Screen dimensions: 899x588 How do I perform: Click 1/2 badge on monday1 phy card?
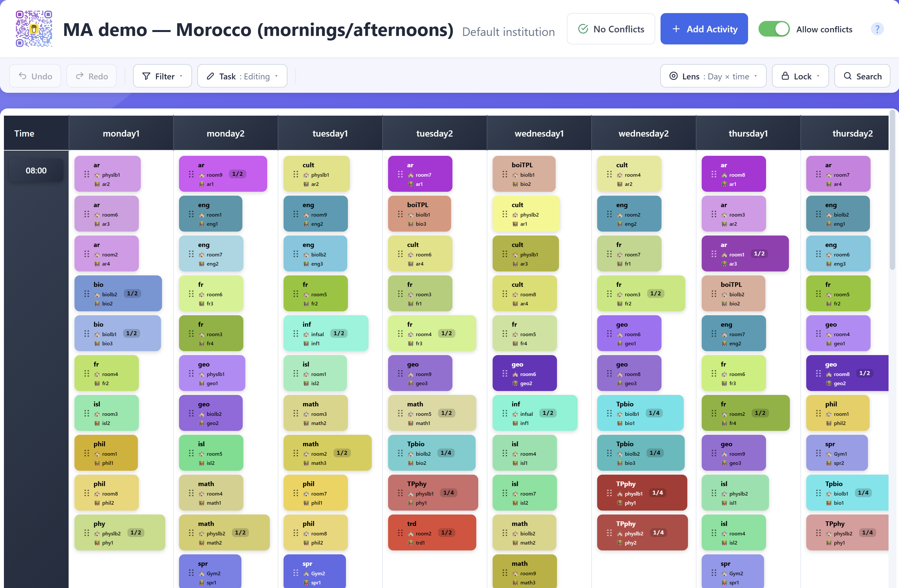pyautogui.click(x=136, y=532)
